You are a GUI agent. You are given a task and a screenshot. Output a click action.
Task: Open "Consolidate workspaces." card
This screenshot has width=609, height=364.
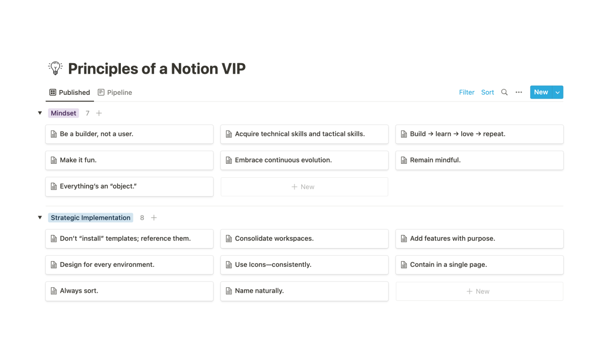pyautogui.click(x=304, y=239)
